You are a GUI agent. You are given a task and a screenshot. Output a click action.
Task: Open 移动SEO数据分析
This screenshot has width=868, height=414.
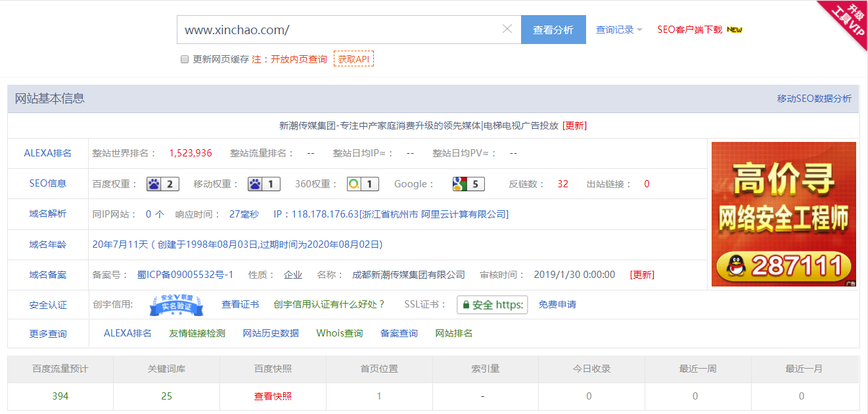[814, 98]
